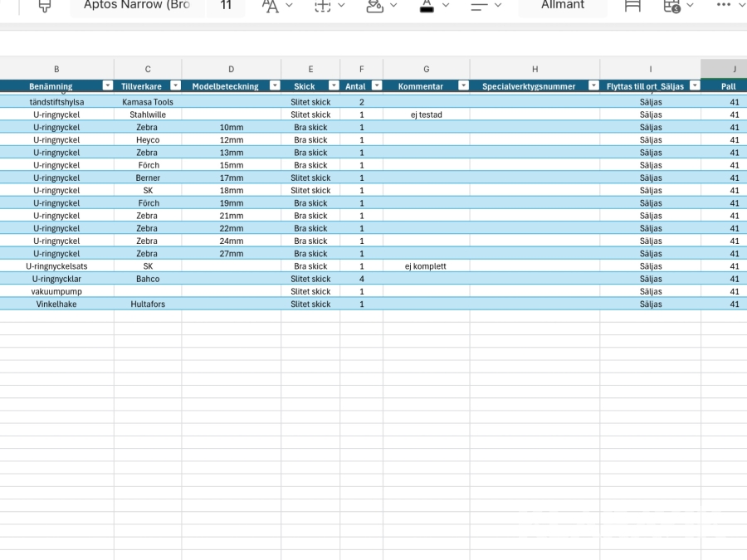Click the text alignment icon

coord(479,6)
